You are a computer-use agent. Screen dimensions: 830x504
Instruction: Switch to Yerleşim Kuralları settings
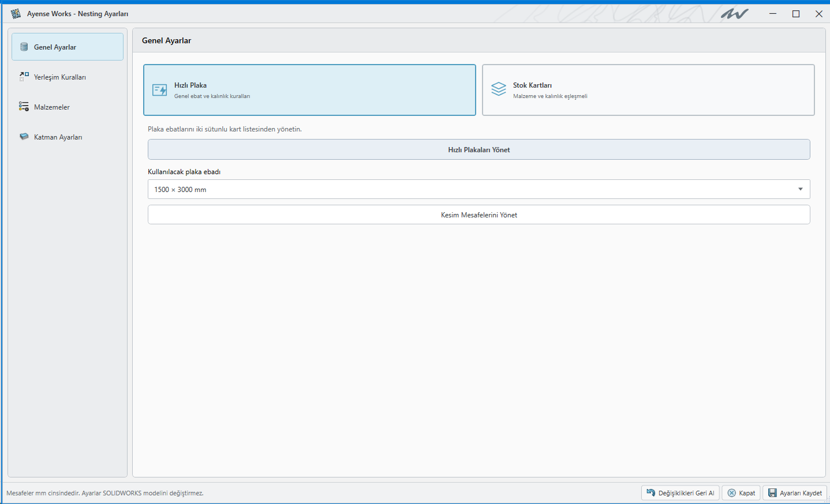68,77
